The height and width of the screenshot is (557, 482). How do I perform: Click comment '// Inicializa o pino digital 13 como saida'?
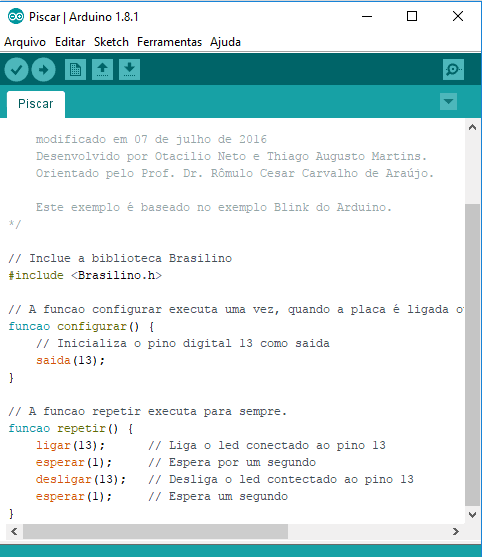(183, 344)
